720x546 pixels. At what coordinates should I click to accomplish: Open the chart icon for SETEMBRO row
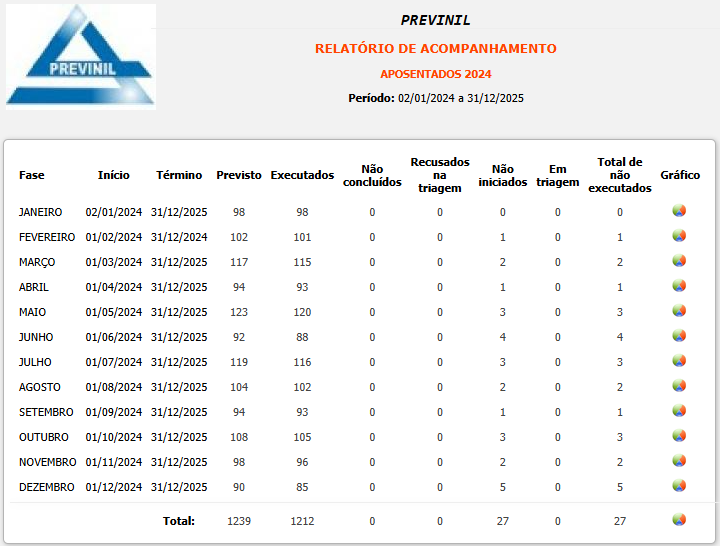(x=679, y=411)
